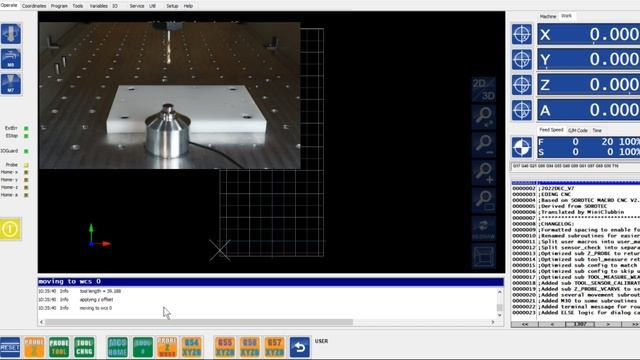Open the Service tab

coord(137,6)
